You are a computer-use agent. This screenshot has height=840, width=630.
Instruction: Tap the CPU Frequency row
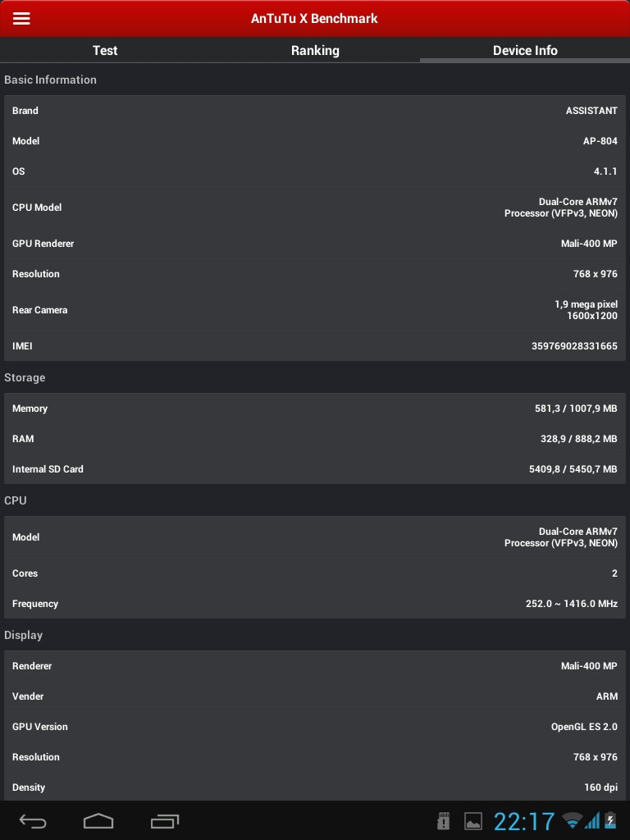[315, 604]
